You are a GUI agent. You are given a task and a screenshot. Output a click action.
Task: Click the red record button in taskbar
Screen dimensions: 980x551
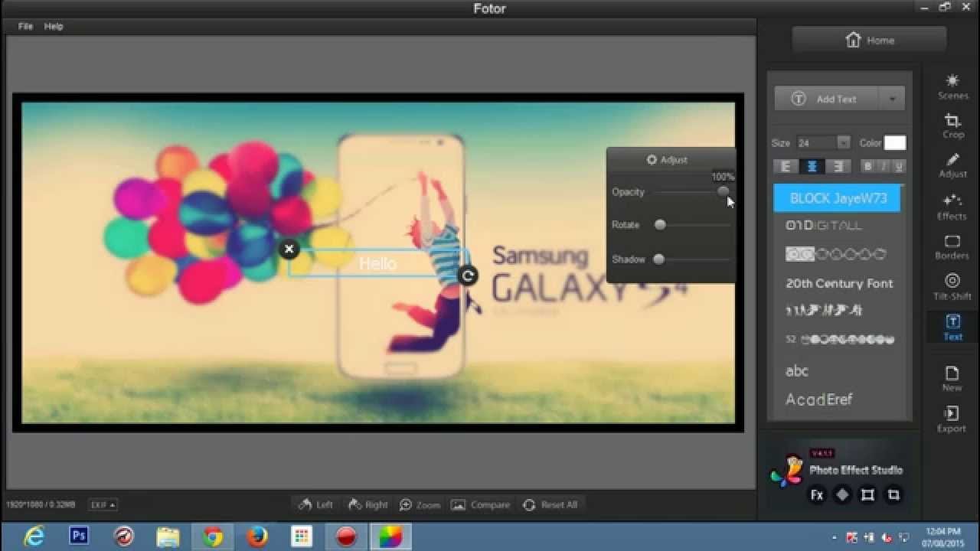pyautogui.click(x=346, y=536)
